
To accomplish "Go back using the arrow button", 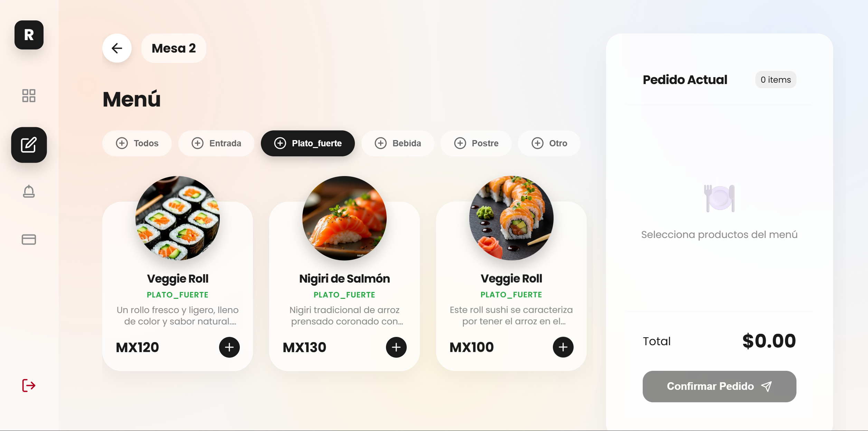I will pos(117,48).
